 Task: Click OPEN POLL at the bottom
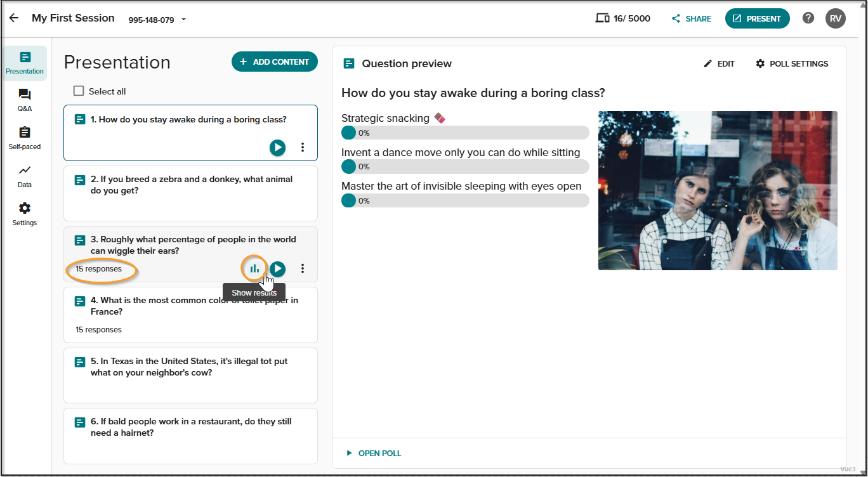coord(374,453)
